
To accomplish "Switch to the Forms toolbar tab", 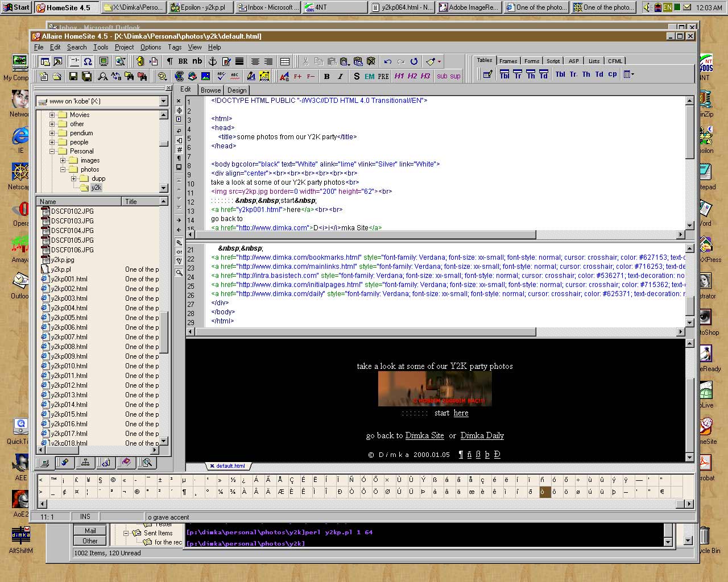I will pyautogui.click(x=532, y=61).
